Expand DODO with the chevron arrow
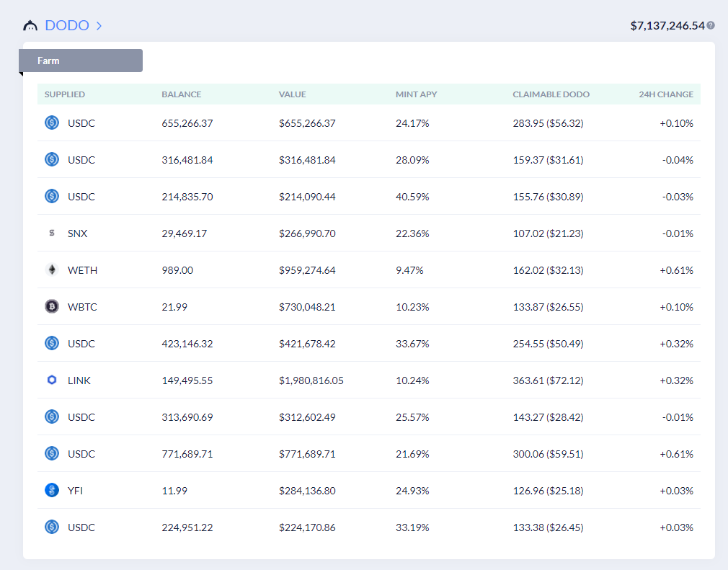The image size is (728, 570). (x=99, y=25)
